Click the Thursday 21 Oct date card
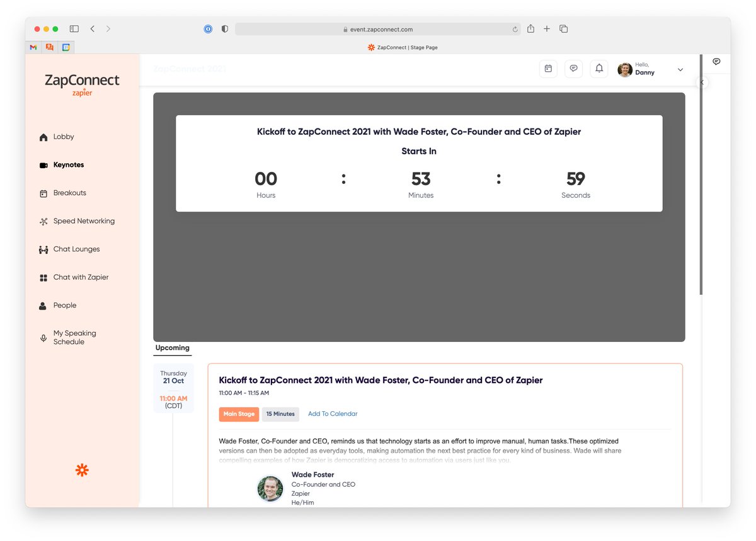The height and width of the screenshot is (541, 756). 173,388
